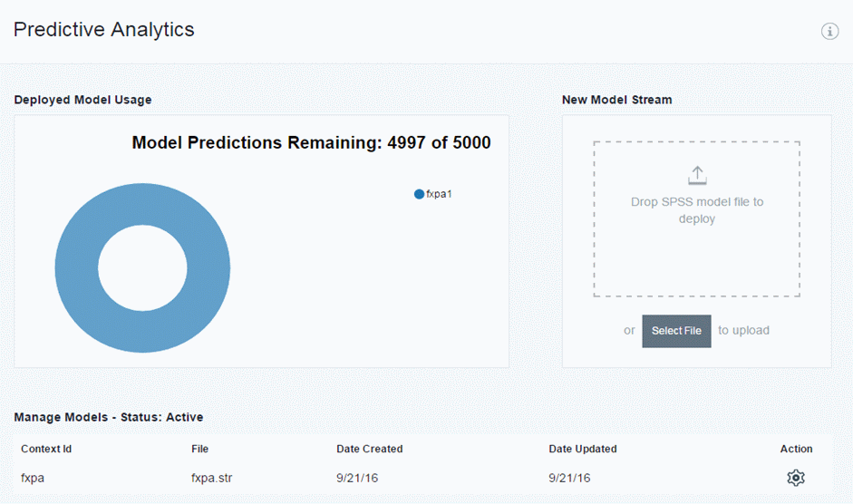
Task: Click the Model Predictions Remaining title
Action: 311,142
